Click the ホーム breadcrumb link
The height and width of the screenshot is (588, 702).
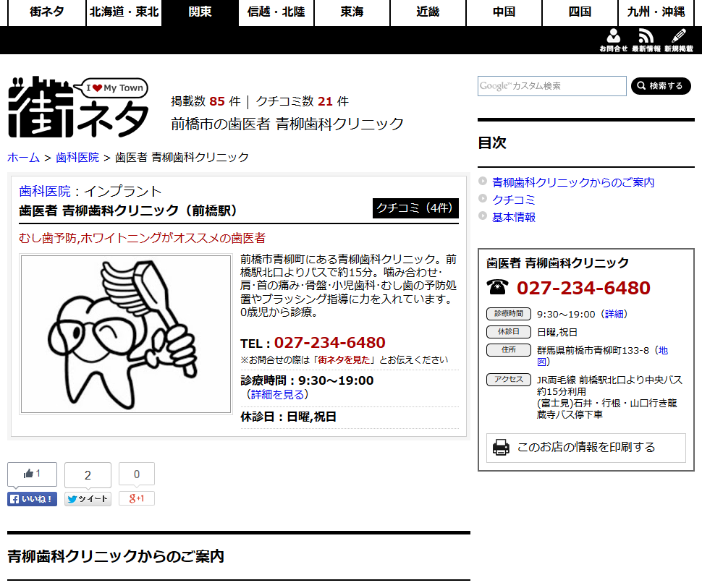click(x=23, y=157)
